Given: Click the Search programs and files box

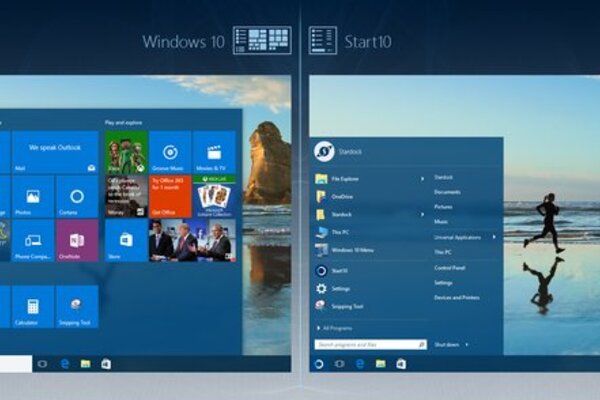Looking at the screenshot, I should 370,345.
